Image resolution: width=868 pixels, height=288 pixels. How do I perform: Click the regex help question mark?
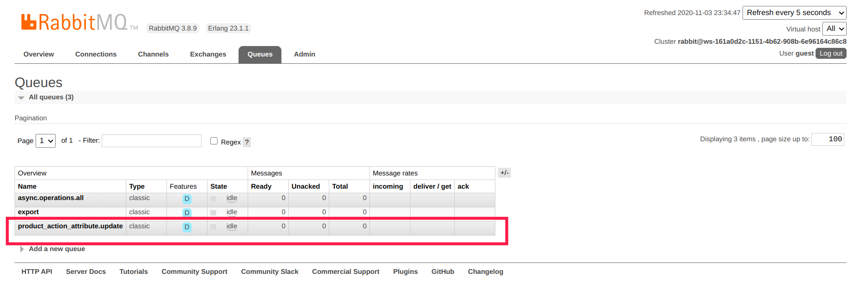pyautogui.click(x=247, y=142)
